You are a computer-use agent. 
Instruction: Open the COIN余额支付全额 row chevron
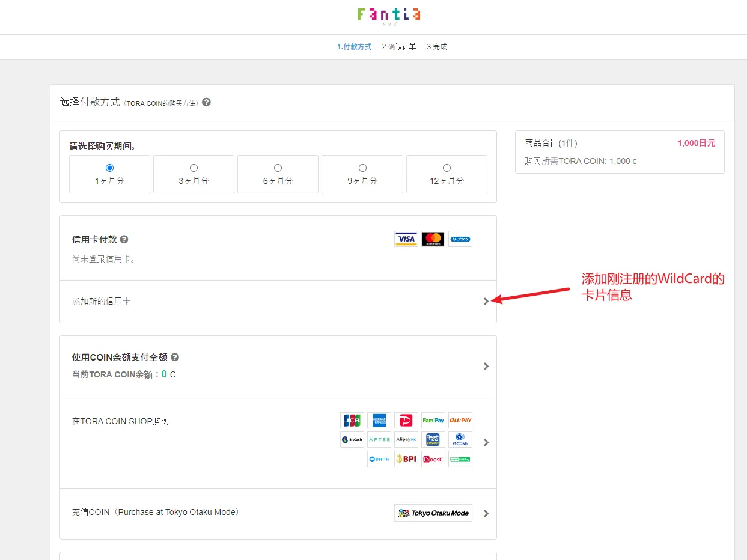click(x=486, y=367)
